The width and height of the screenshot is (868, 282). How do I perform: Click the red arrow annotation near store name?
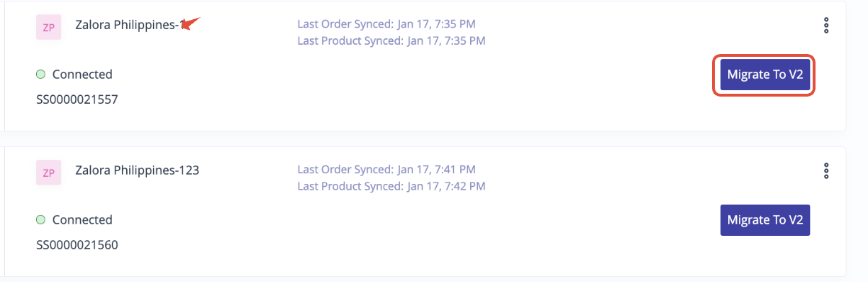[190, 23]
